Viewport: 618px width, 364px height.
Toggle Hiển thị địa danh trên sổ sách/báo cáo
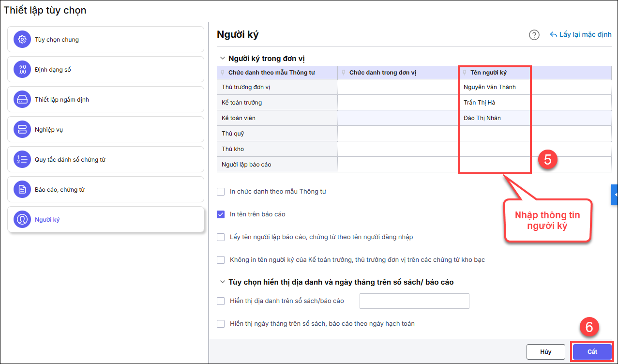point(221,301)
